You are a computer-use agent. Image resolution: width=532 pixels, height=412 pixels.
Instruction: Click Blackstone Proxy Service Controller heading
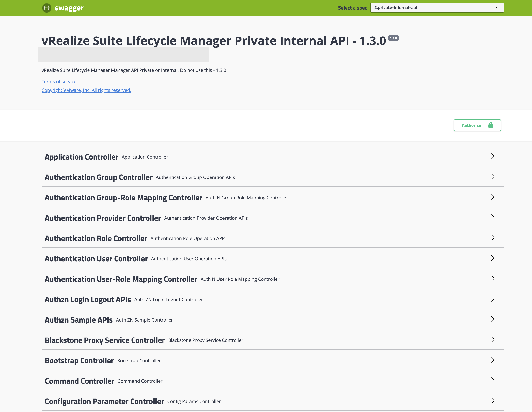[105, 340]
